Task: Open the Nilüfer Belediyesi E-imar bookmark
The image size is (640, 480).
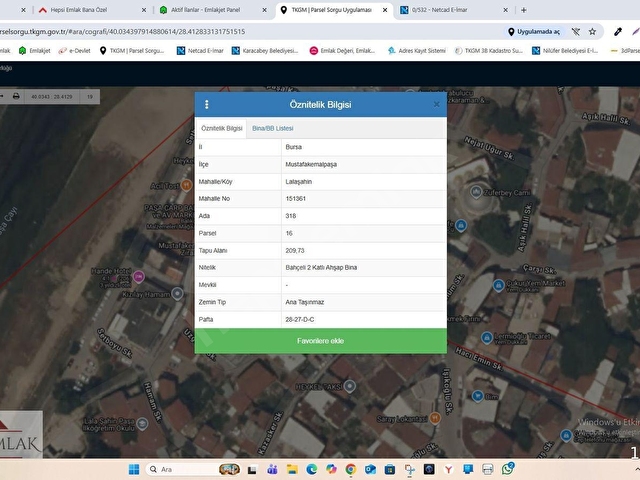Action: [x=565, y=51]
